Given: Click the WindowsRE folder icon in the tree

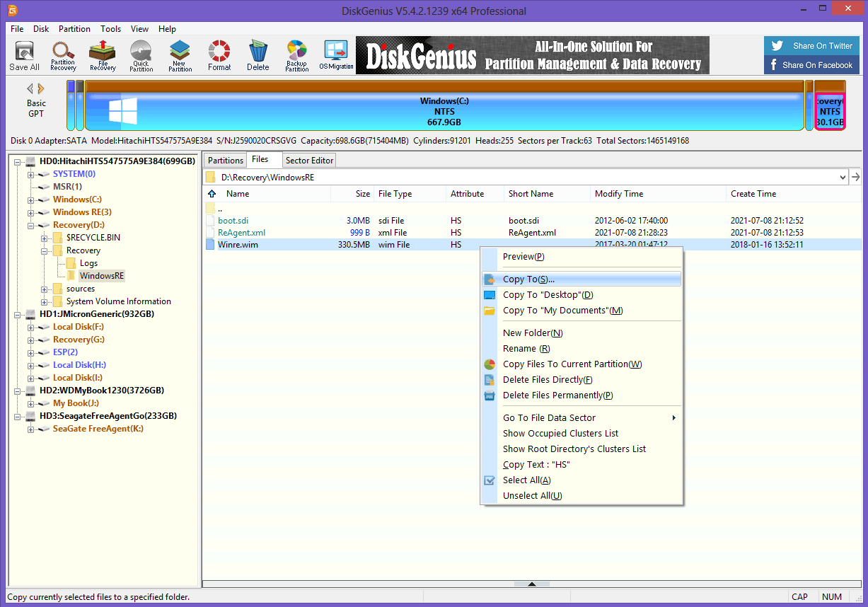Looking at the screenshot, I should tap(71, 276).
